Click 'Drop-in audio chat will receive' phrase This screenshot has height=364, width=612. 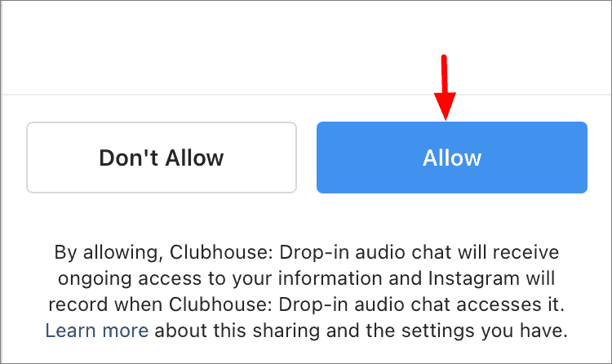[419, 252]
